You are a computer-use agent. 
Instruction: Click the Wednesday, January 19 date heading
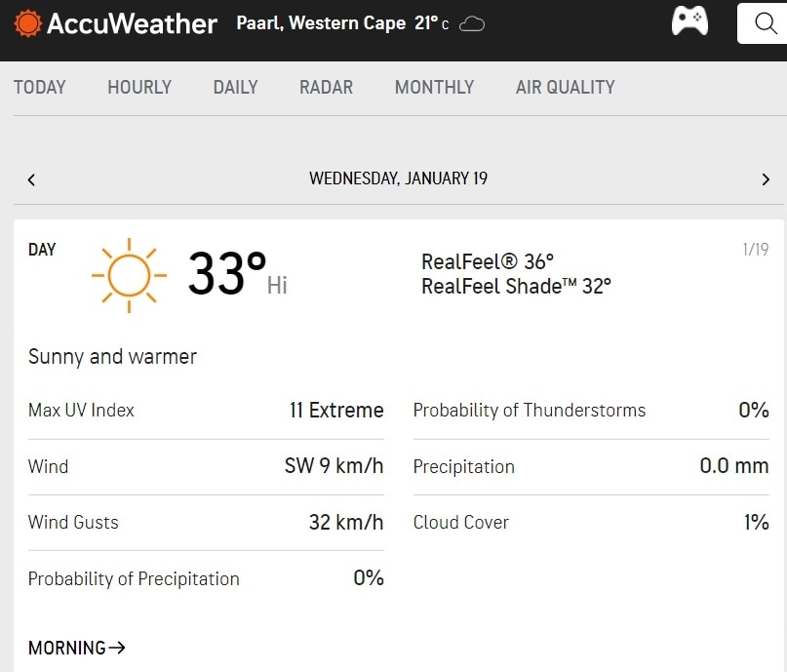(x=398, y=178)
